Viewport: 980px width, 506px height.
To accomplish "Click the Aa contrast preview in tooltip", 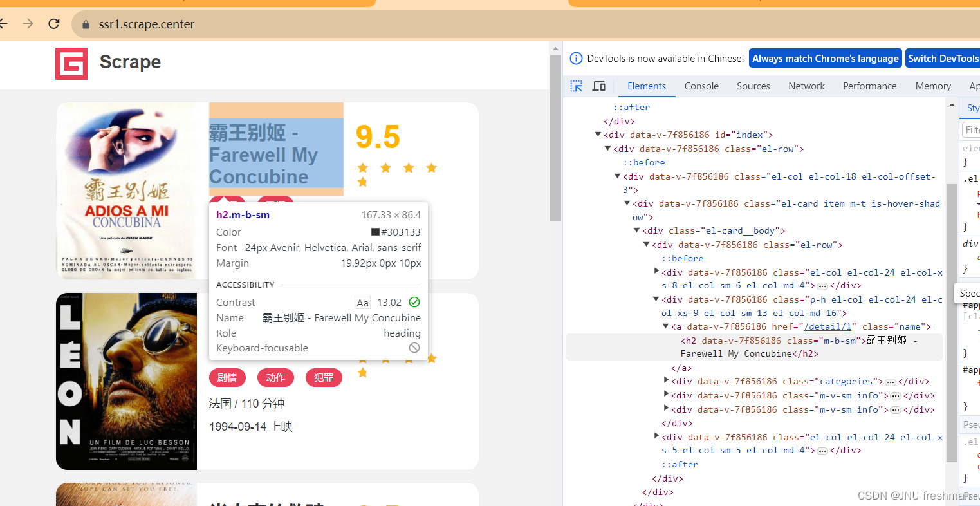I will [x=363, y=303].
